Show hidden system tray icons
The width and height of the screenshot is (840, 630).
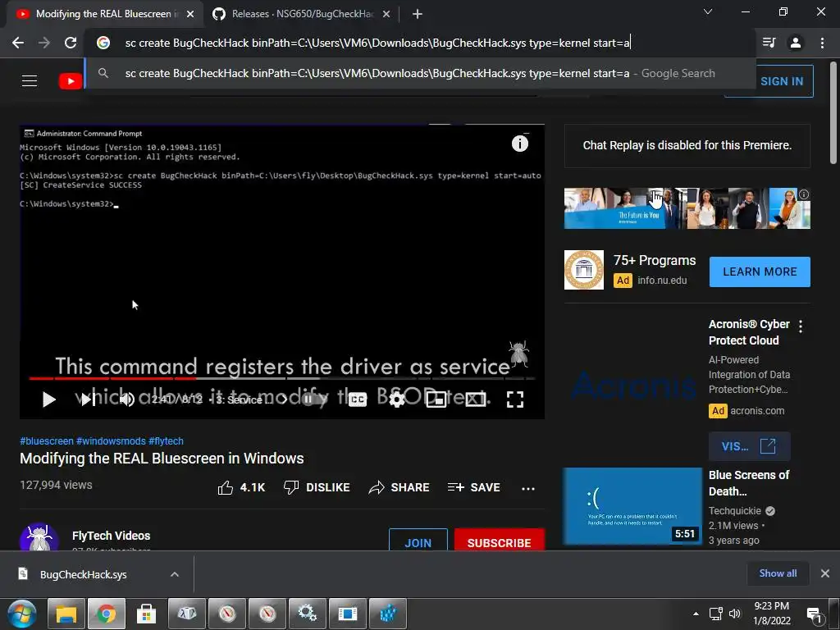[696, 614]
